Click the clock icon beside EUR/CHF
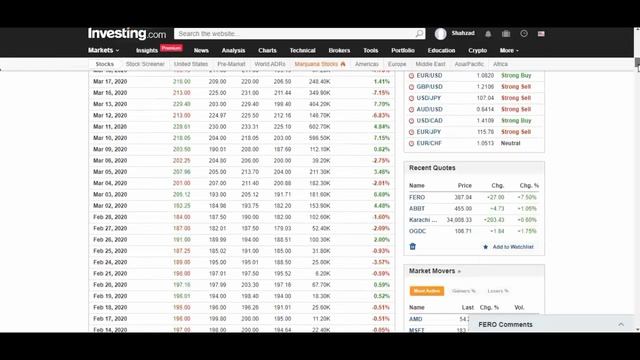The height and width of the screenshot is (360, 640). pos(411,144)
